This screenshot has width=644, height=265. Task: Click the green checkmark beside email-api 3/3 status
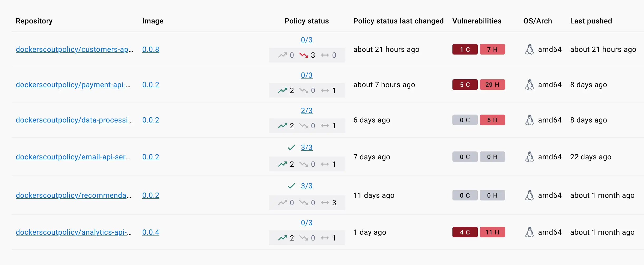[x=291, y=148]
